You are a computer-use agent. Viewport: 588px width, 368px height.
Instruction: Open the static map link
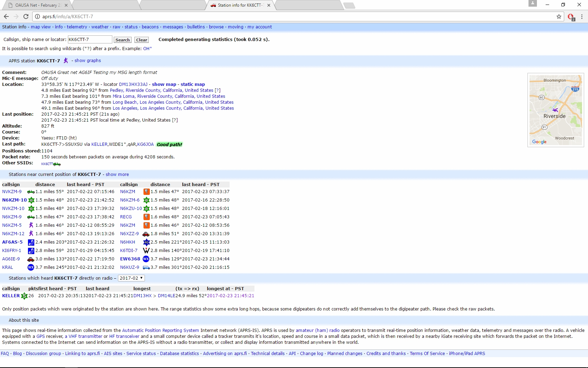tap(192, 84)
